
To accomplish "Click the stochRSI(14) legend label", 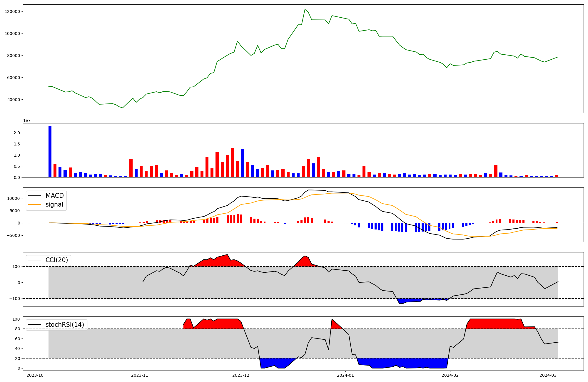I will click(65, 325).
